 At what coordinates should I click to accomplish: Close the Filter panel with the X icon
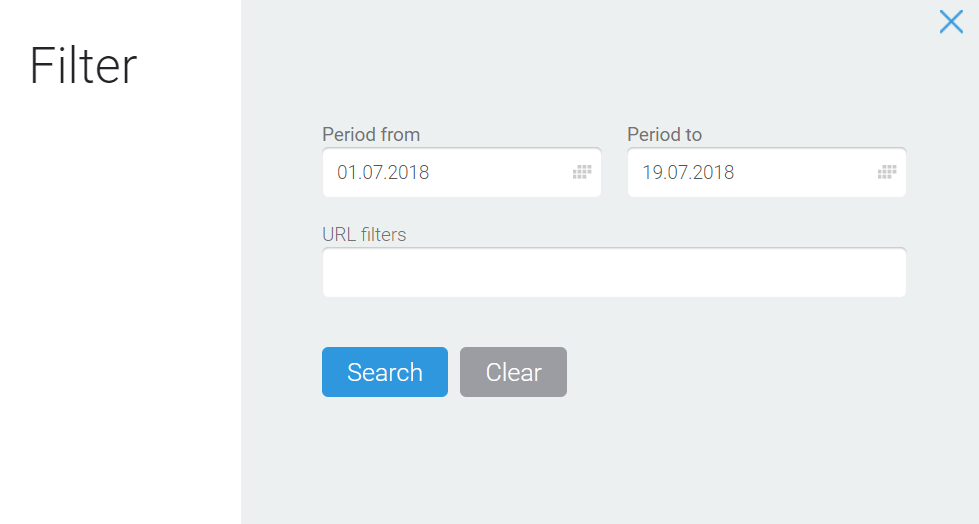tap(951, 22)
